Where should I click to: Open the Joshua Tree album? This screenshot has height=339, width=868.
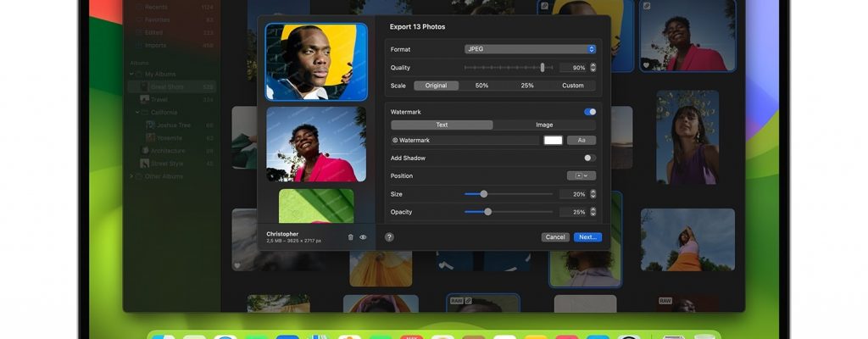click(x=173, y=125)
